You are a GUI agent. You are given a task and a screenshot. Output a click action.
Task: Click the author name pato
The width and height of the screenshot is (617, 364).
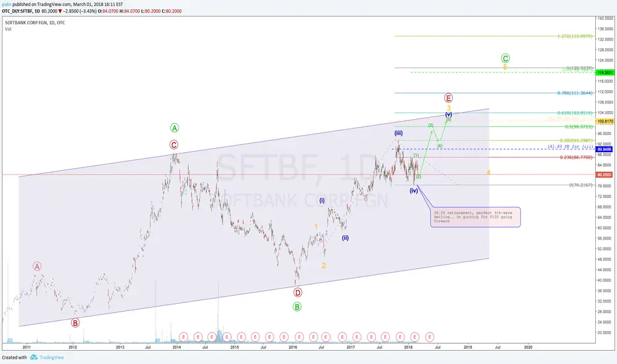tap(7, 5)
